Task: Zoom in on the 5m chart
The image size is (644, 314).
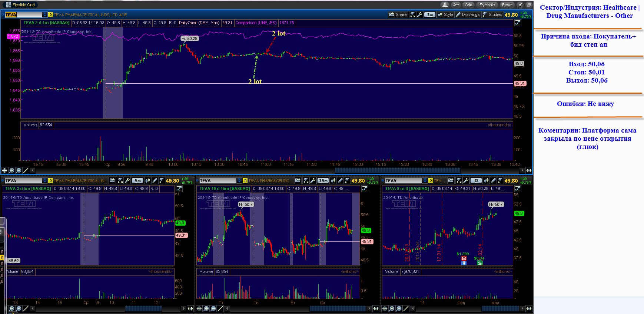Action: [x=11, y=308]
